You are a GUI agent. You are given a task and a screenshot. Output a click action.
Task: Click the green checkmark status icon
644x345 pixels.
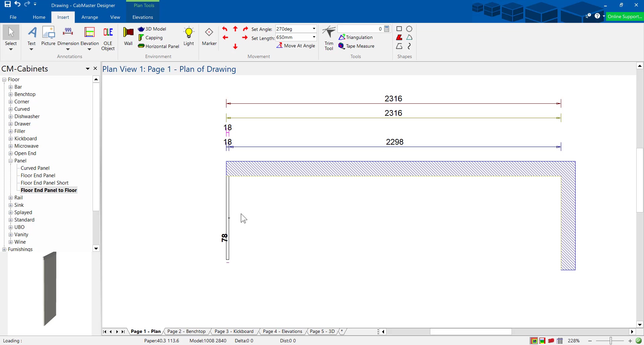639,341
